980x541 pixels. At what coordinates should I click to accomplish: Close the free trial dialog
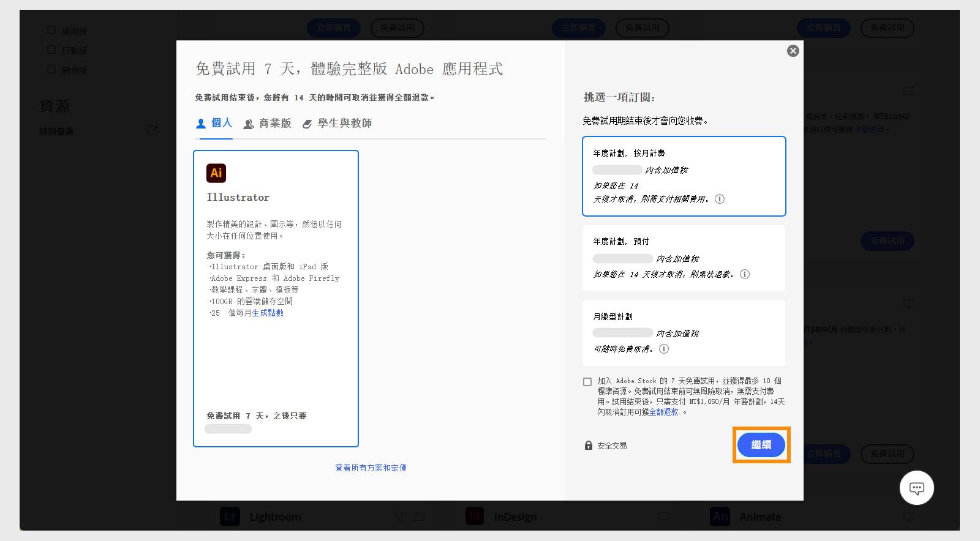click(x=793, y=51)
